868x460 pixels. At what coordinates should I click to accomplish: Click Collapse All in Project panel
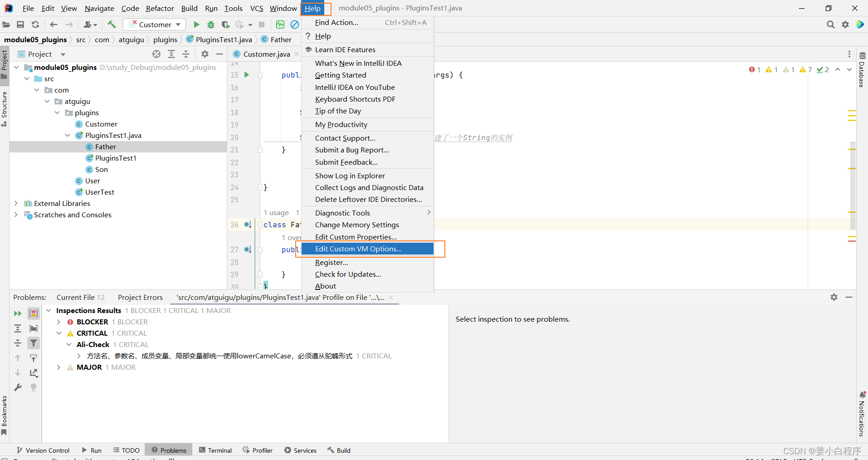(x=186, y=54)
